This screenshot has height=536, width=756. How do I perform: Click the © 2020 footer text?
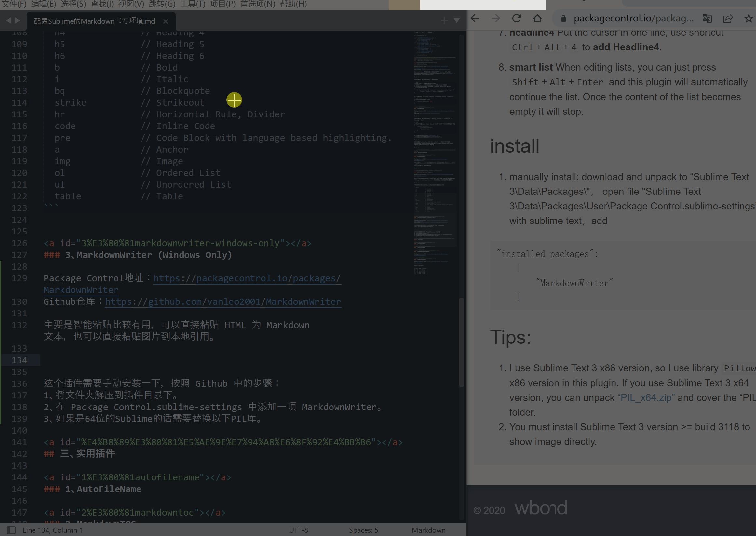coord(489,511)
